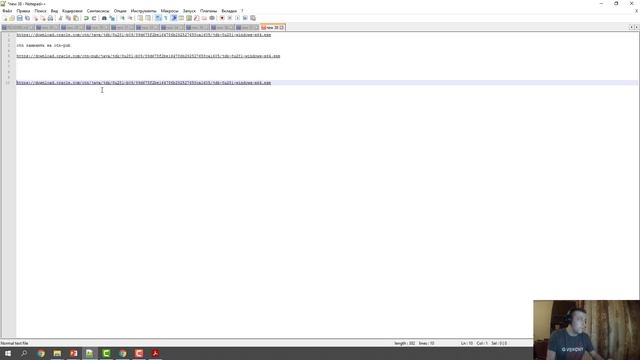
Task: Click the Normal text file status bar entry
Action: [14, 343]
